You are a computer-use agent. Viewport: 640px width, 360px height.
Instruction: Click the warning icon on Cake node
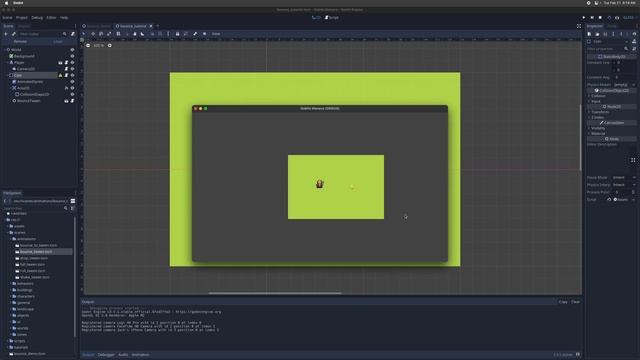coord(60,75)
